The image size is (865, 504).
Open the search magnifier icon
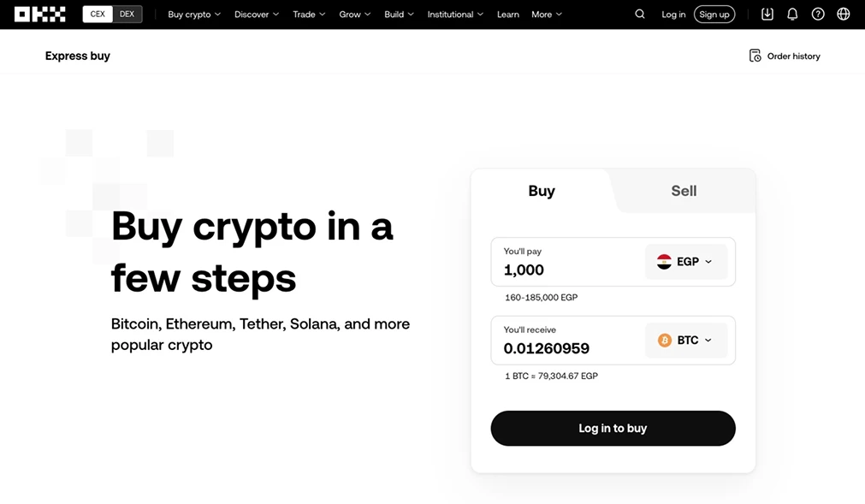(x=640, y=15)
